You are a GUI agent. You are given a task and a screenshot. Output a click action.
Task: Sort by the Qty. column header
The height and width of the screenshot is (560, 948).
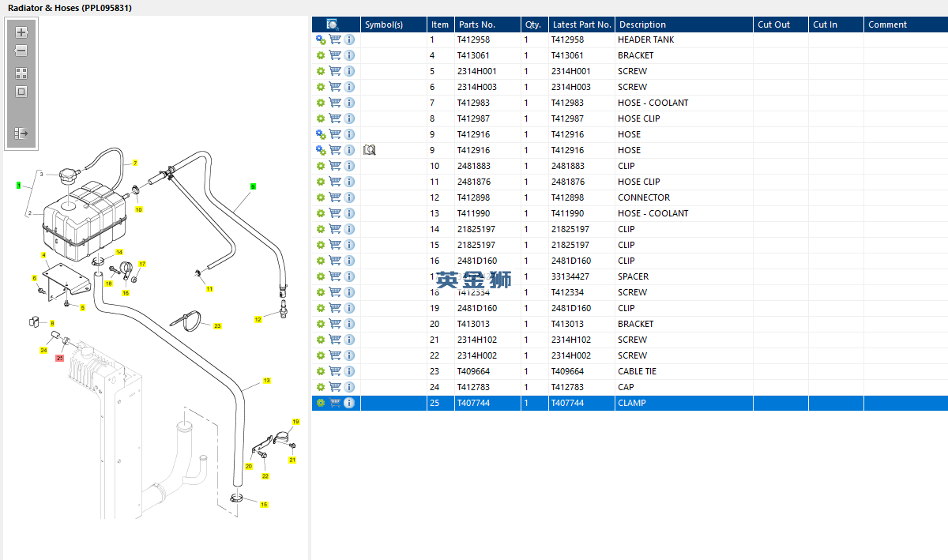[x=534, y=24]
